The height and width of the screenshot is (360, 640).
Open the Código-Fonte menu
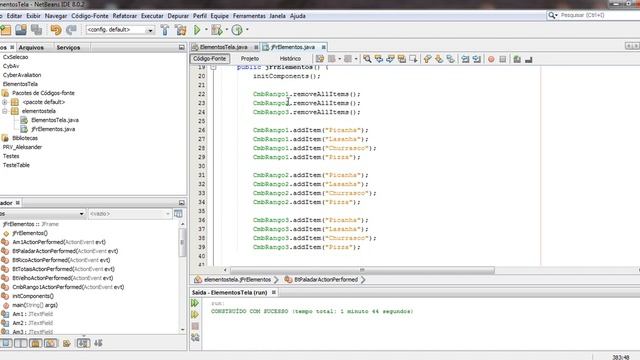pyautogui.click(x=90, y=16)
